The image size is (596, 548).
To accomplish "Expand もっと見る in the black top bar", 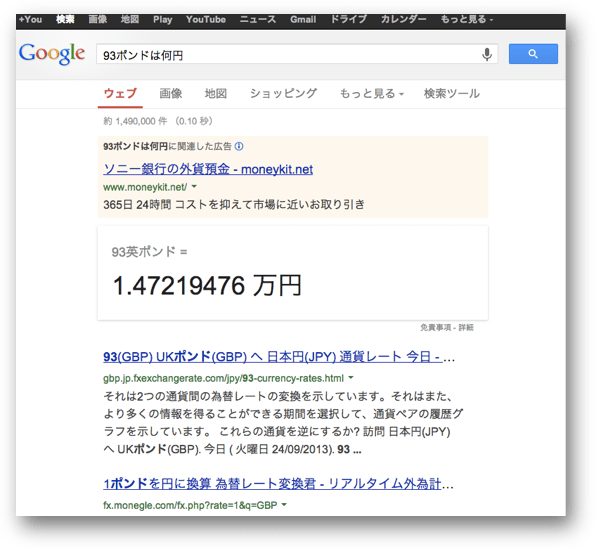I will point(467,20).
